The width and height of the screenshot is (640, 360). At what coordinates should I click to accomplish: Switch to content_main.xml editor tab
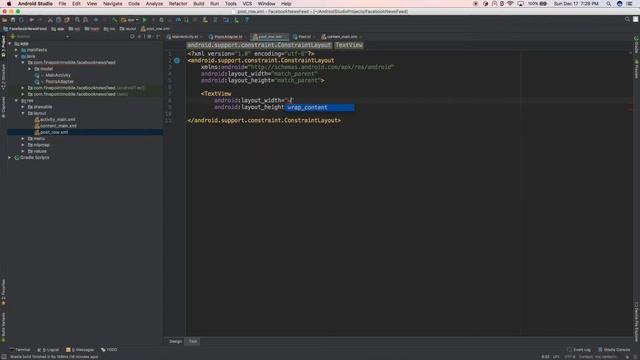point(342,37)
